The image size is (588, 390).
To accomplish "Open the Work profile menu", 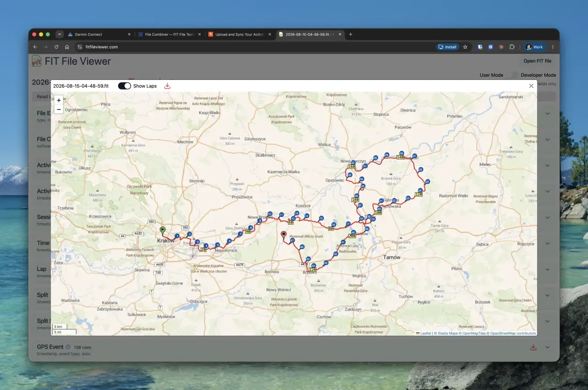I will 535,47.
